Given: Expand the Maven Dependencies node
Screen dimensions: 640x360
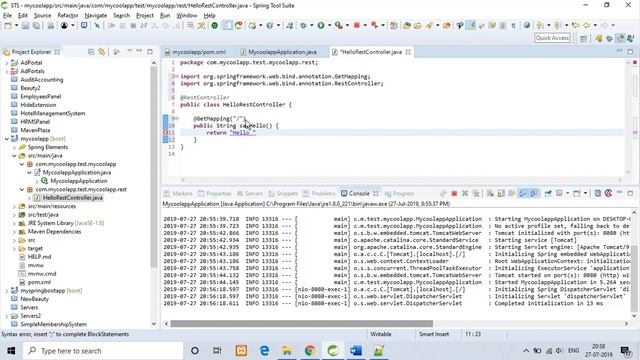Looking at the screenshot, I should point(14,232).
